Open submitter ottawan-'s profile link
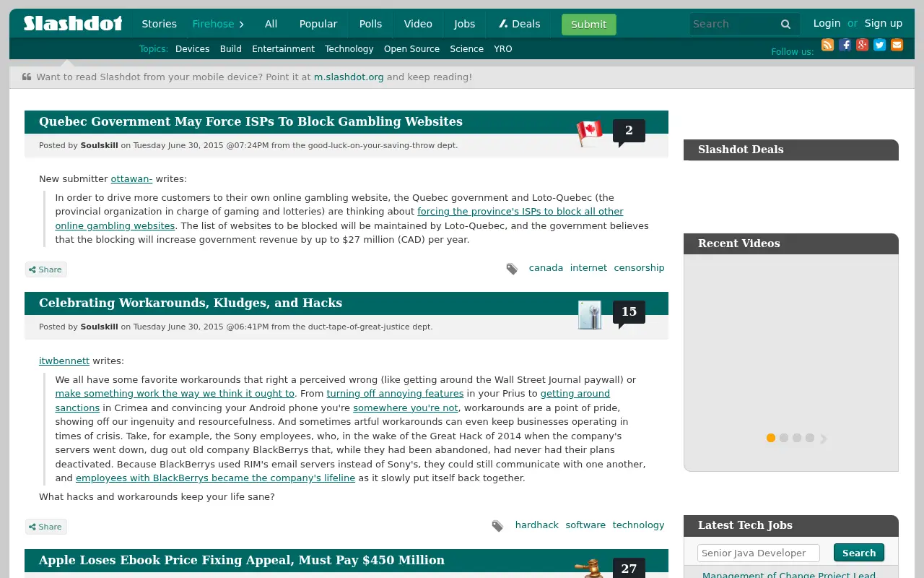The height and width of the screenshot is (578, 924). click(x=131, y=178)
